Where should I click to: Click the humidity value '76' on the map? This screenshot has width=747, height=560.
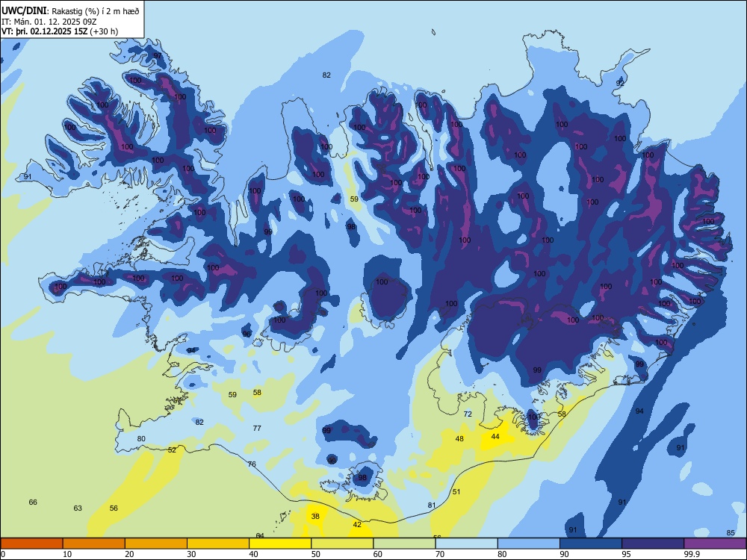252,464
